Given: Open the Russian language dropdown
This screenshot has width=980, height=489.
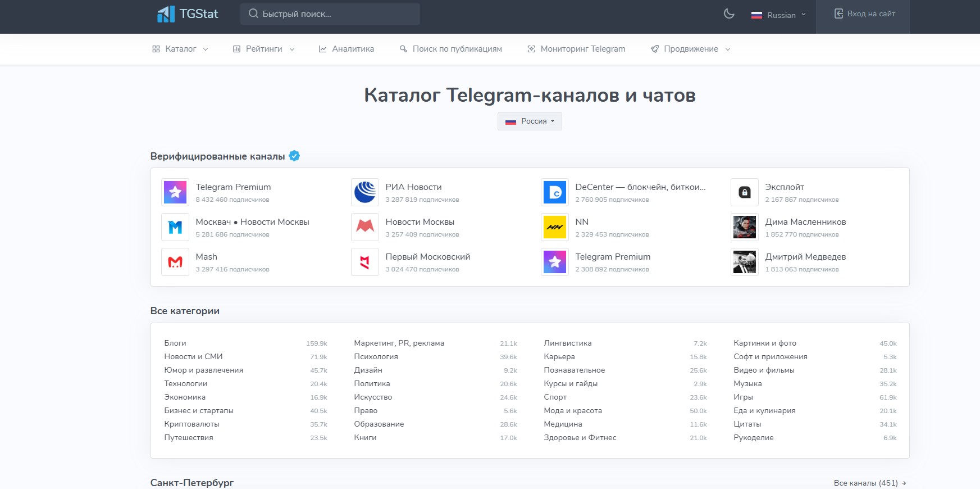Looking at the screenshot, I should point(778,15).
